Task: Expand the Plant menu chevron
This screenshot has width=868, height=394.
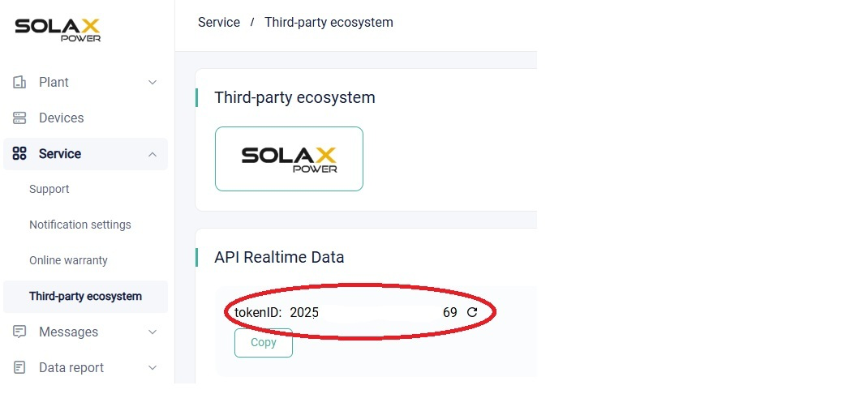Action: pos(153,83)
